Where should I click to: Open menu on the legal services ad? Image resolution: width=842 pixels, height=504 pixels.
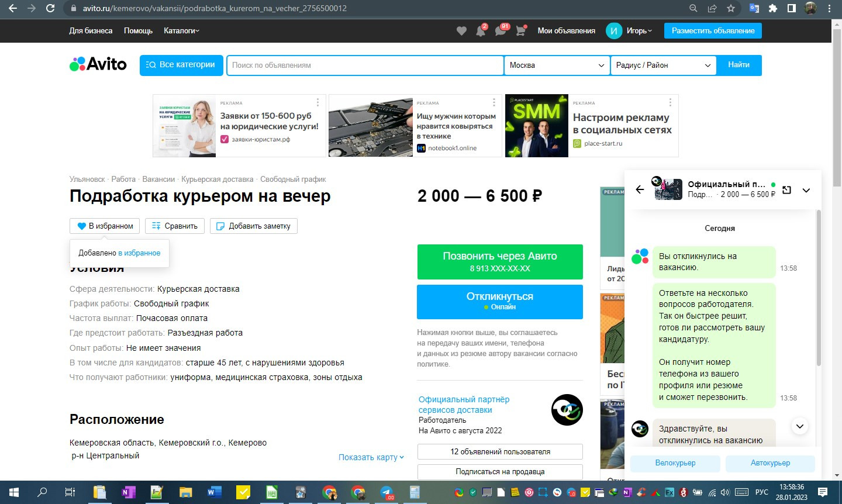[318, 103]
